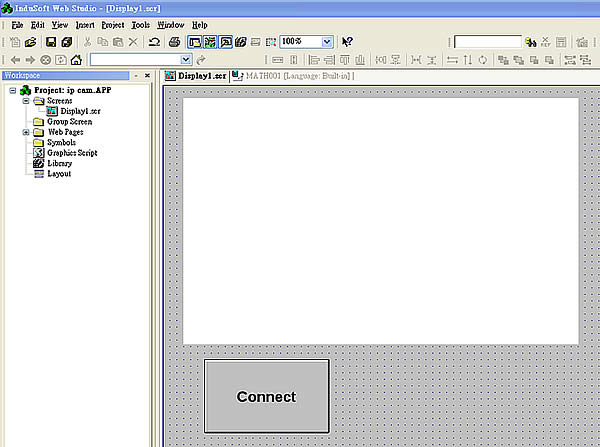Click the Home icon in navigation toolbar
This screenshot has height=447, width=600.
click(77, 60)
